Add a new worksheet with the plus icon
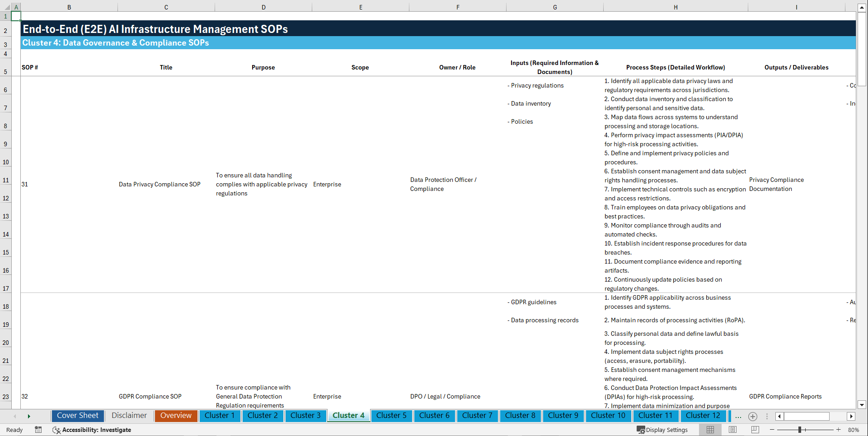This screenshot has width=868, height=436. pyautogui.click(x=753, y=416)
